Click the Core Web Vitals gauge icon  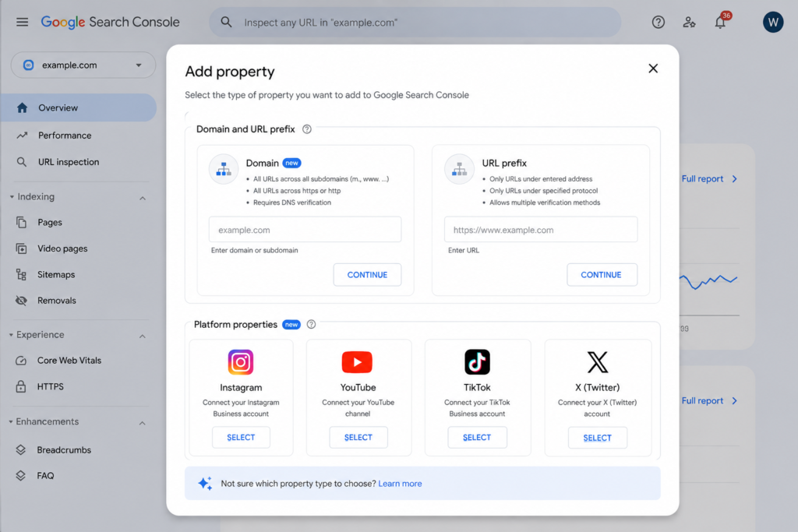pos(21,361)
